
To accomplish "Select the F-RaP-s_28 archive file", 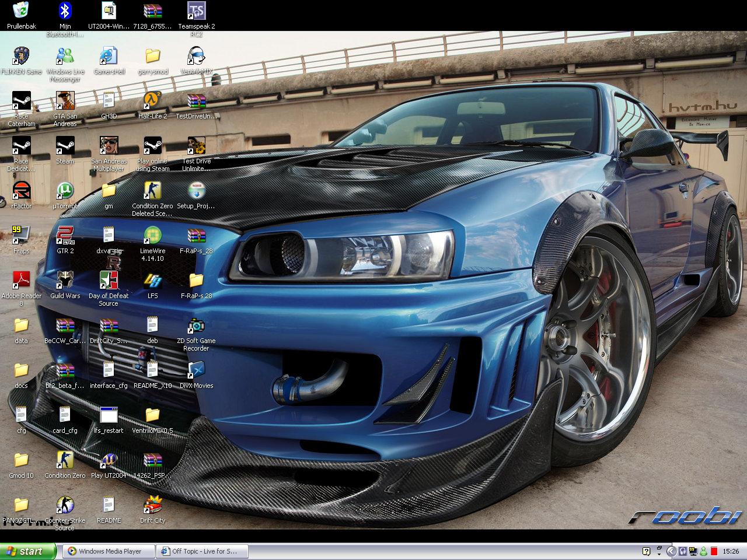I will click(197, 240).
